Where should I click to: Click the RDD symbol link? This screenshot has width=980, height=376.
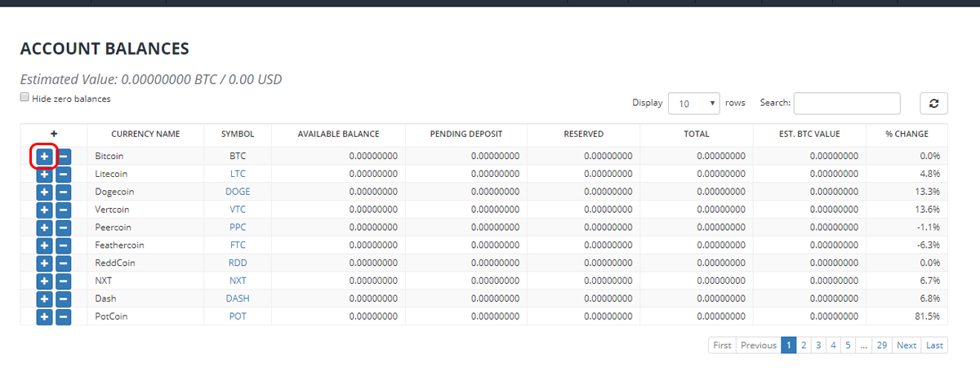point(238,263)
